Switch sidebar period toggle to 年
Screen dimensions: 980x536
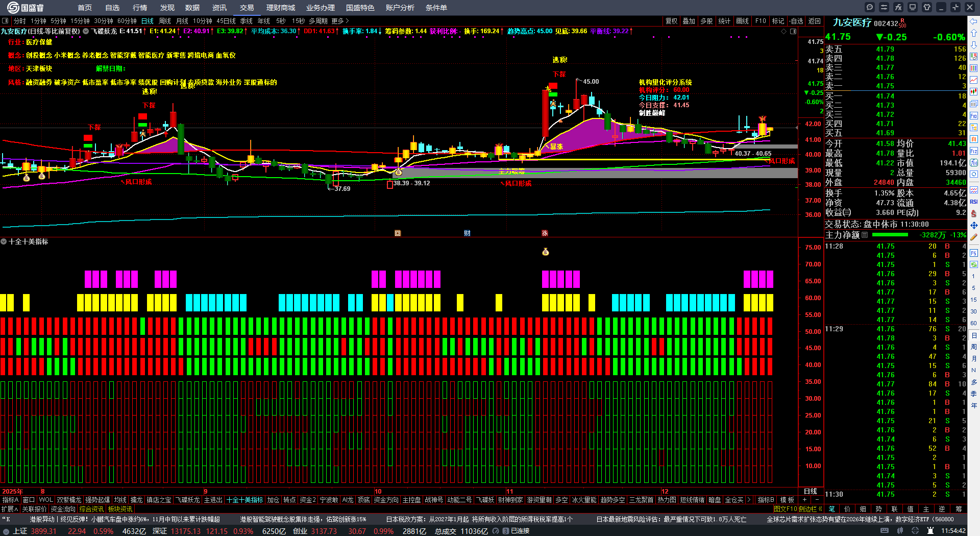tap(974, 405)
